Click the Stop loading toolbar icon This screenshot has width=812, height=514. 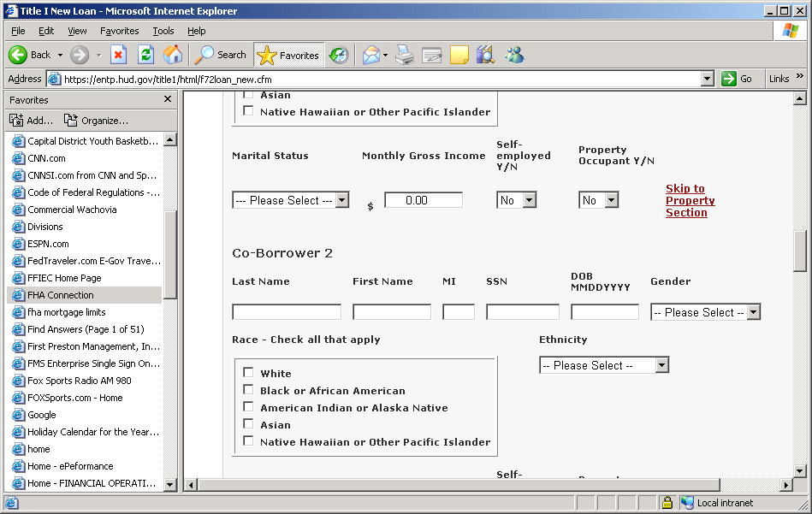pos(118,55)
